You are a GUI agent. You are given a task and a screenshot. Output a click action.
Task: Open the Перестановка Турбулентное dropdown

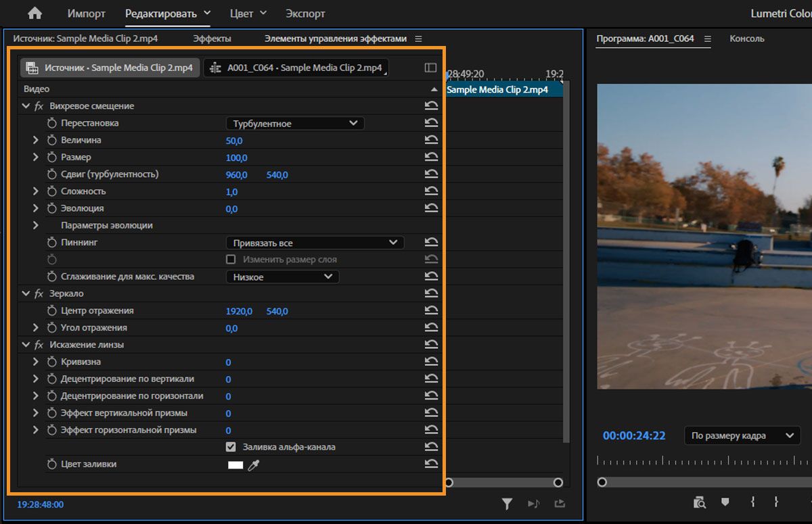click(295, 123)
